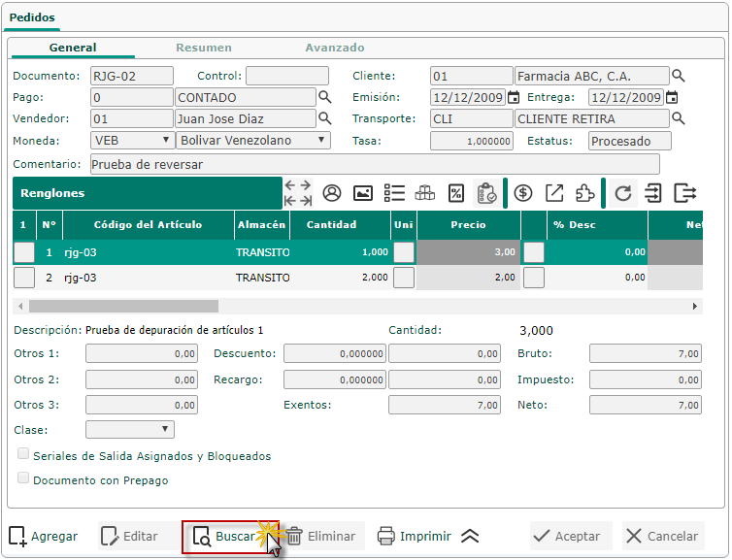Click the Buscar button

(230, 536)
